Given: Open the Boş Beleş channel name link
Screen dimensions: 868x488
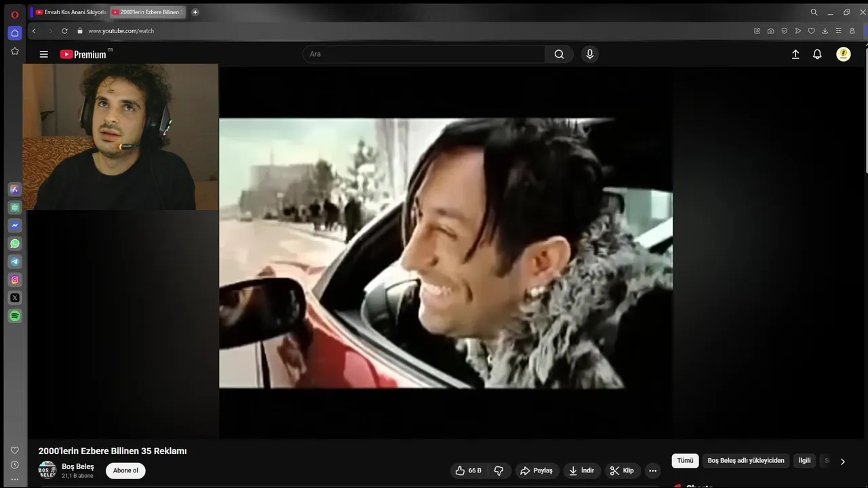Looking at the screenshot, I should coord(78,466).
